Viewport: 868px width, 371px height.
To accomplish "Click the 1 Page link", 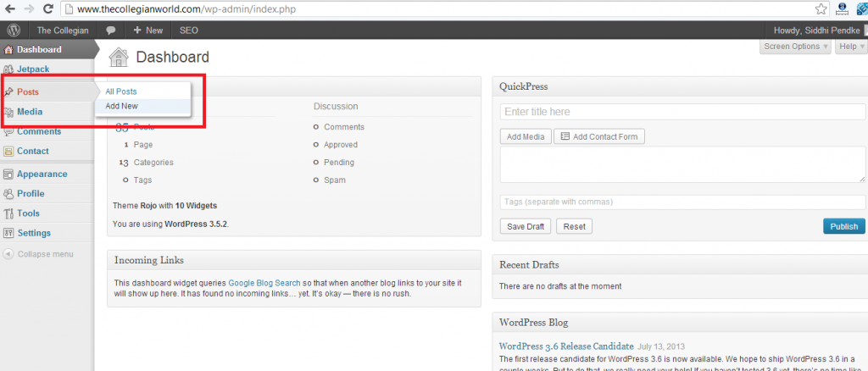I will (x=138, y=145).
